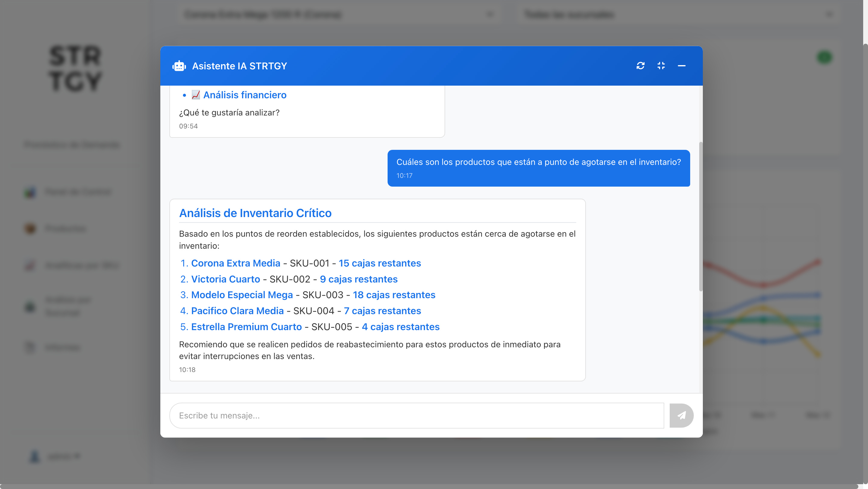This screenshot has height=489, width=868.
Task: Click the 9 cajas restantes text
Action: point(359,279)
